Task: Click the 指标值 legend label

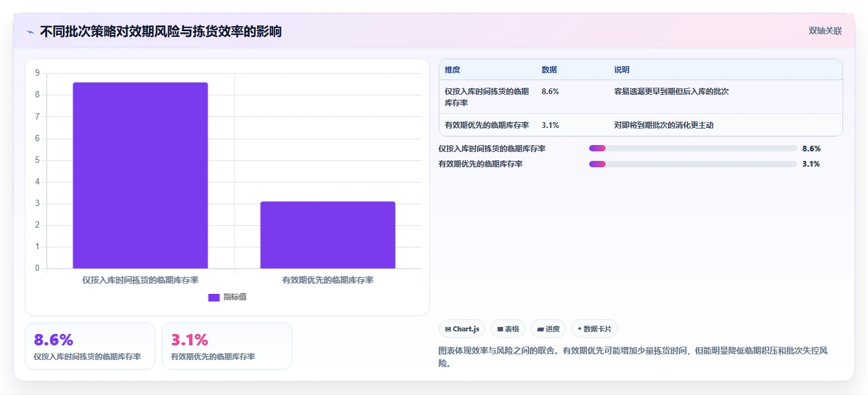Action: point(235,297)
